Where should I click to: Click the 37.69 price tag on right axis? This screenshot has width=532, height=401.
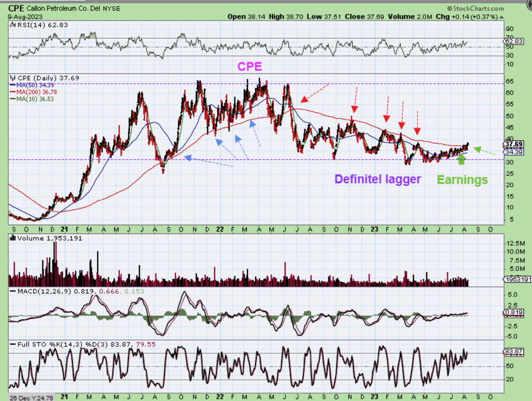[513, 145]
